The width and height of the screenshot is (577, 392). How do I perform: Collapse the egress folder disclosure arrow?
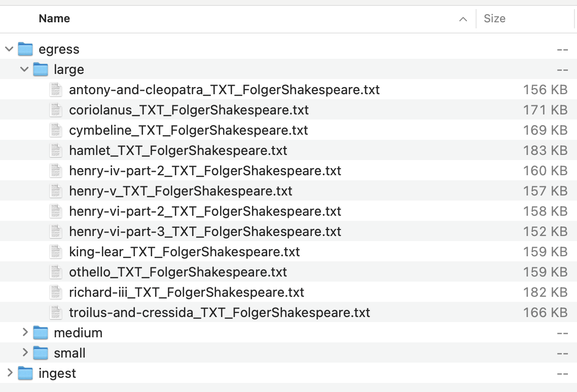[x=9, y=49]
